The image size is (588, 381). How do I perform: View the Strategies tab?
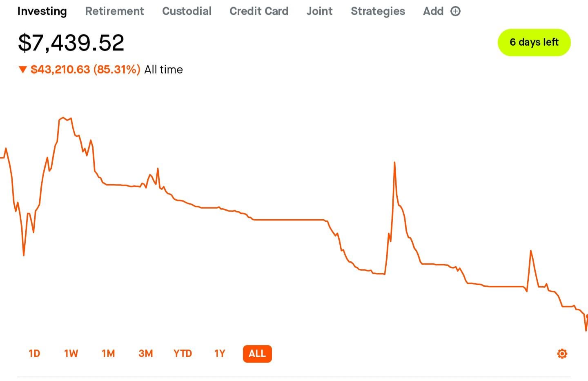pos(378,11)
